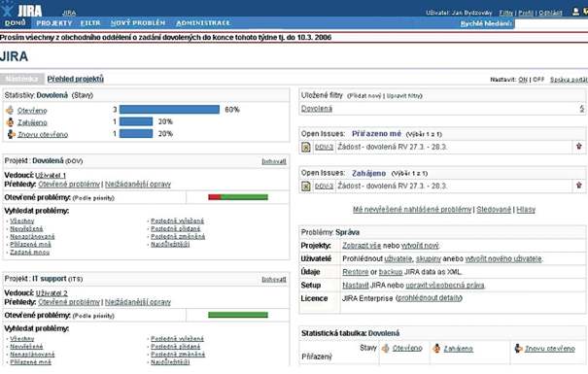Click Zobrazit vše projects link

coord(362,246)
